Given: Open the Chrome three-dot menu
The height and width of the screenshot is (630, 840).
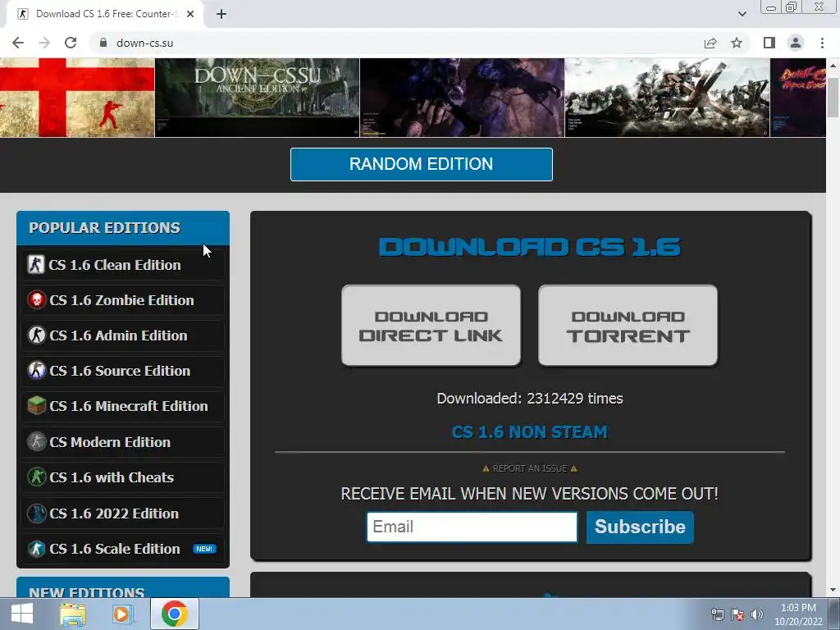Looking at the screenshot, I should click(822, 43).
